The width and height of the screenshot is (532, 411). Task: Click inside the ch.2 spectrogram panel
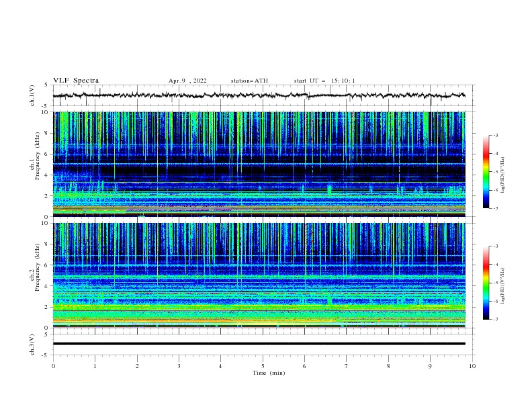[259, 275]
